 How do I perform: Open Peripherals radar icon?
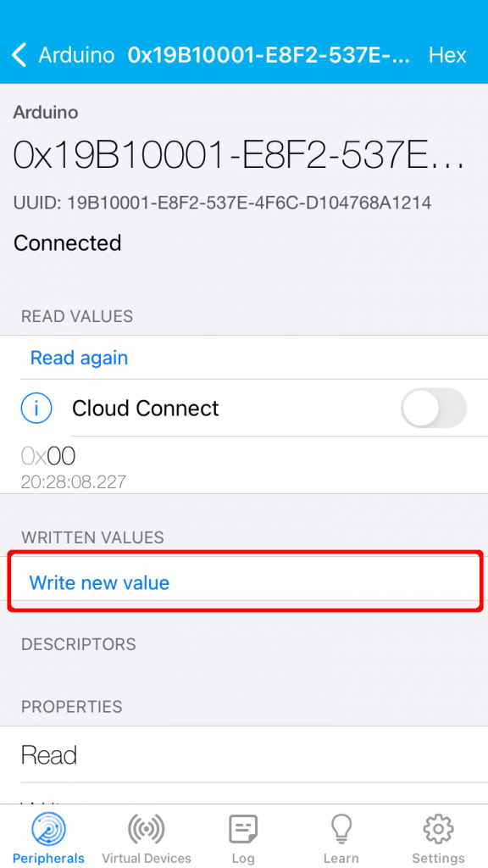(48, 829)
